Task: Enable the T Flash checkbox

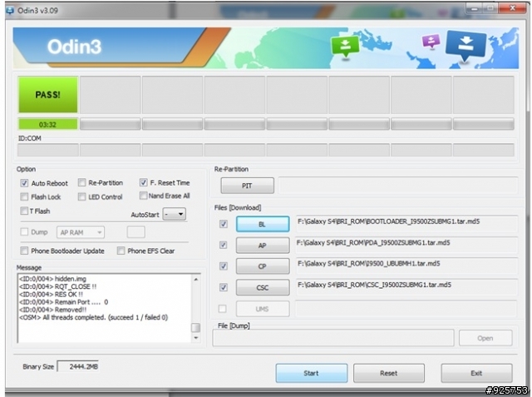Action: coord(24,211)
